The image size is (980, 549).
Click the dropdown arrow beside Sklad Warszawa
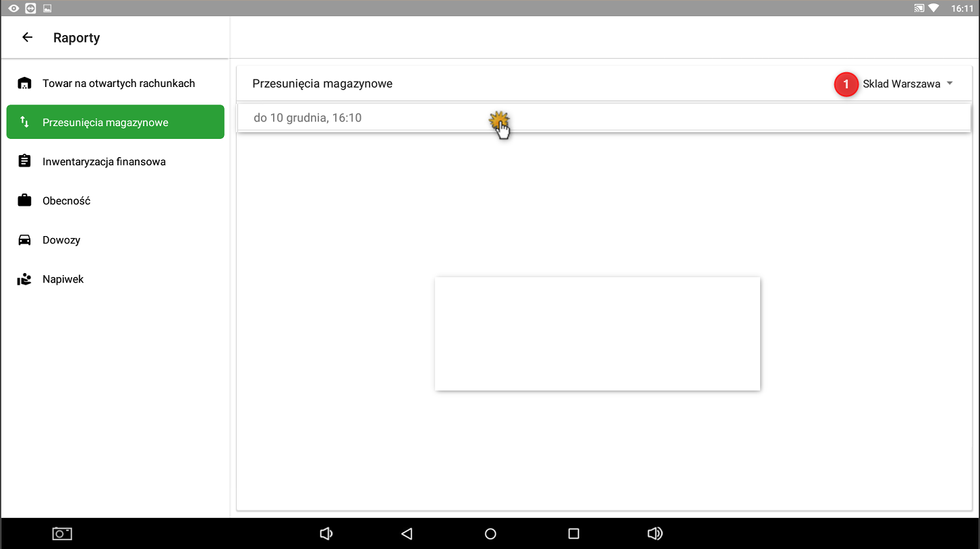(950, 84)
